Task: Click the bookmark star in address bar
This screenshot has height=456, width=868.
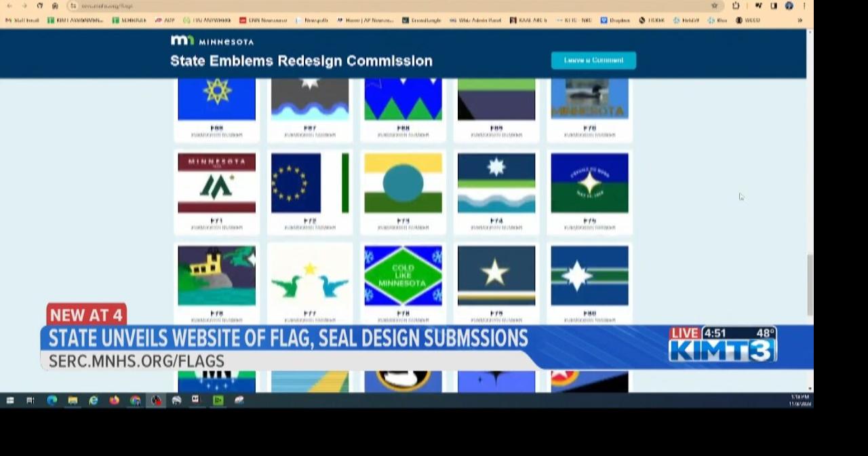Action: pyautogui.click(x=714, y=5)
